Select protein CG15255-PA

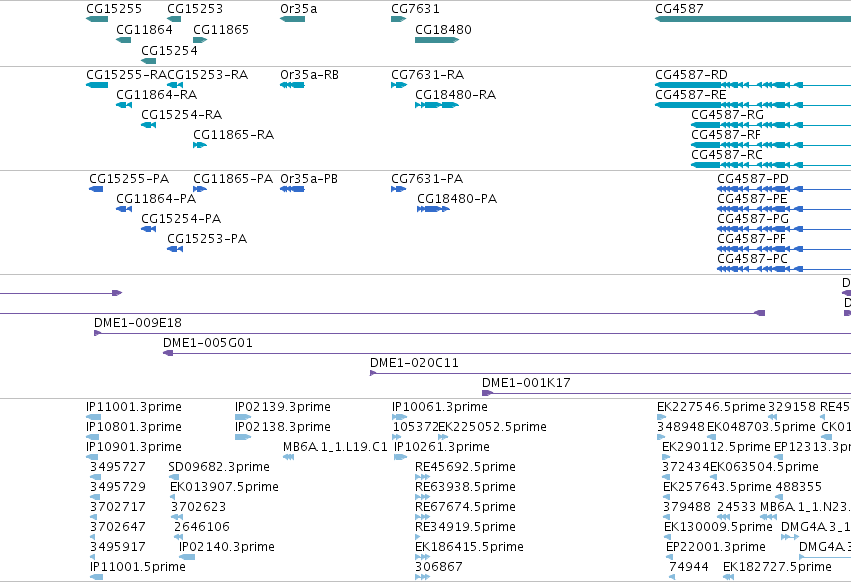96,189
